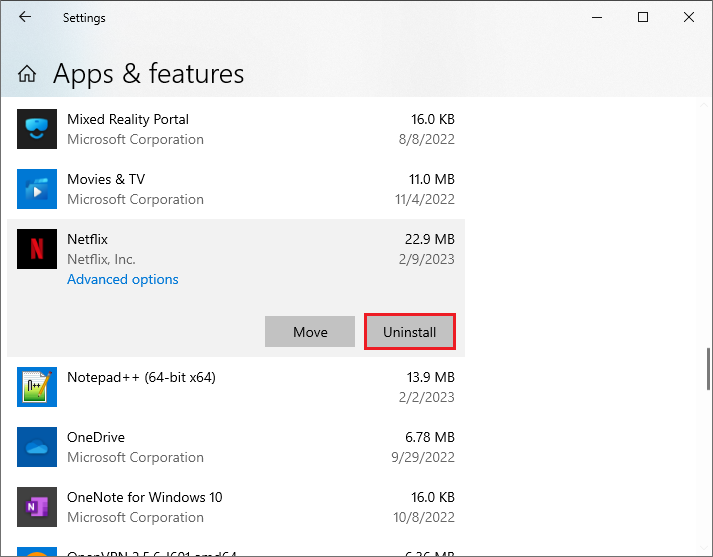
Task: Click the 6.78 MB size of OneDrive
Action: [x=430, y=437]
